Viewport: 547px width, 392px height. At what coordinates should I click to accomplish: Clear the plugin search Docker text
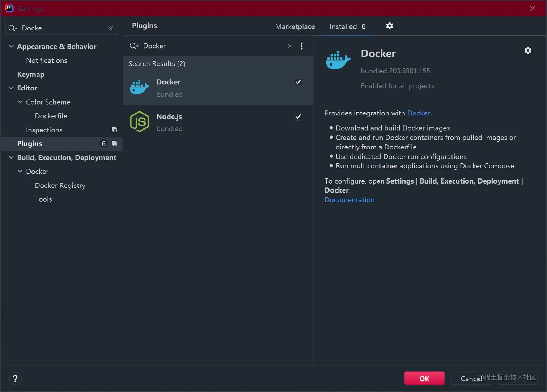290,46
